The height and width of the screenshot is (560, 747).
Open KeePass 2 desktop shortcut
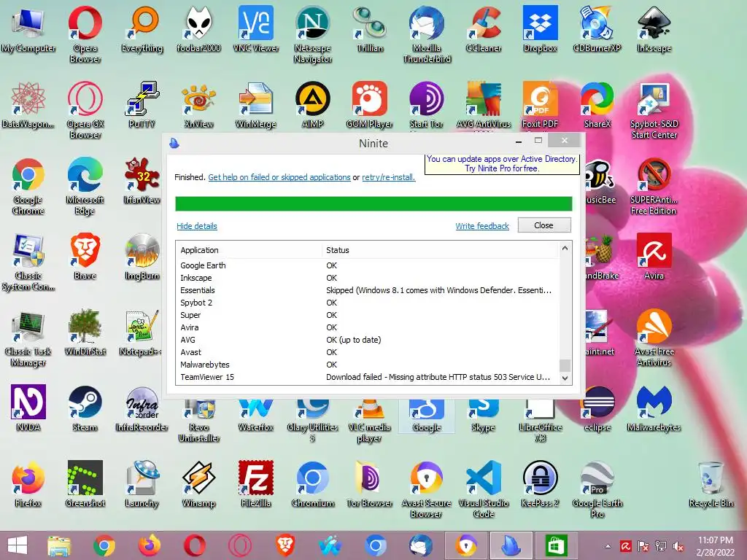point(541,484)
